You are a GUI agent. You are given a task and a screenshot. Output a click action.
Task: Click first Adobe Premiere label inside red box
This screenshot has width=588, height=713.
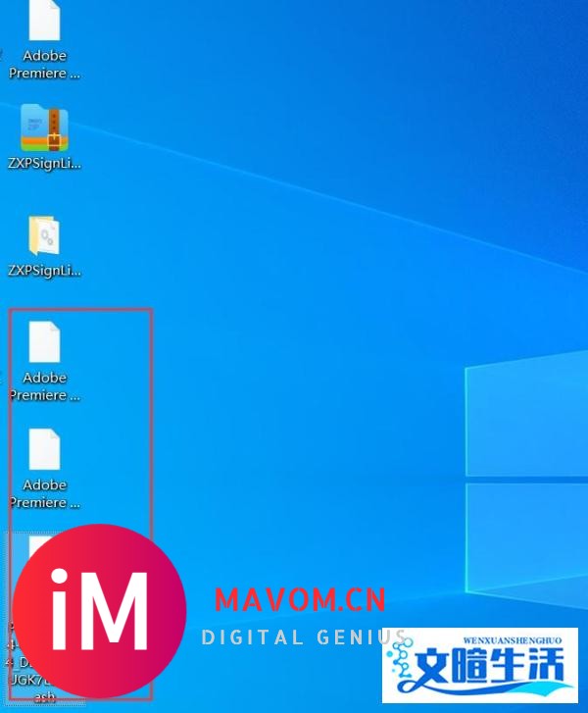coord(44,386)
